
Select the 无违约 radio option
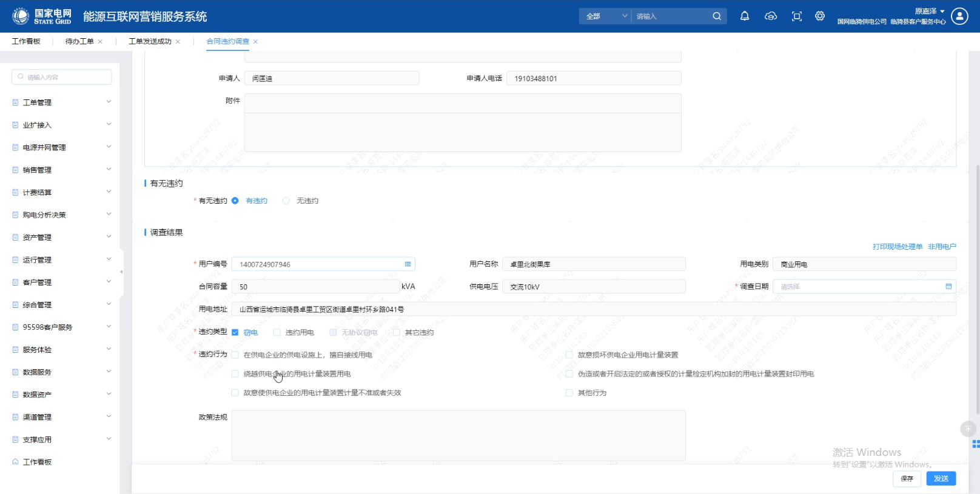pos(286,201)
